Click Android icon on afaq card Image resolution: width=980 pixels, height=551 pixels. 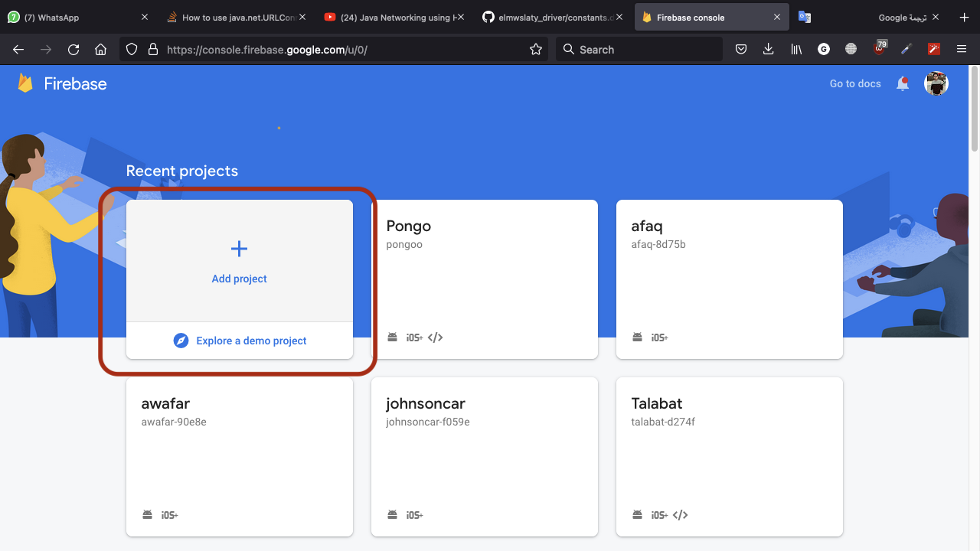pos(638,337)
